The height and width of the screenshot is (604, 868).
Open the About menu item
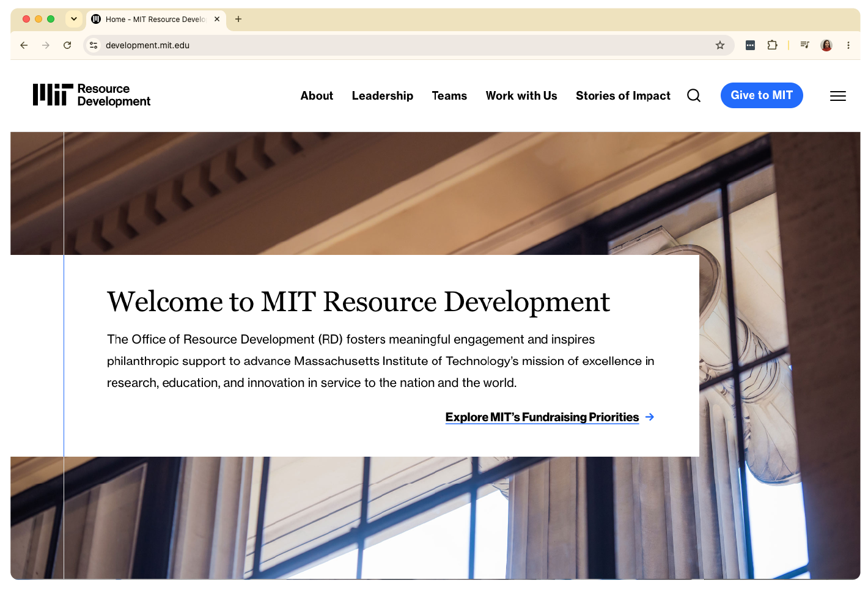tap(317, 95)
